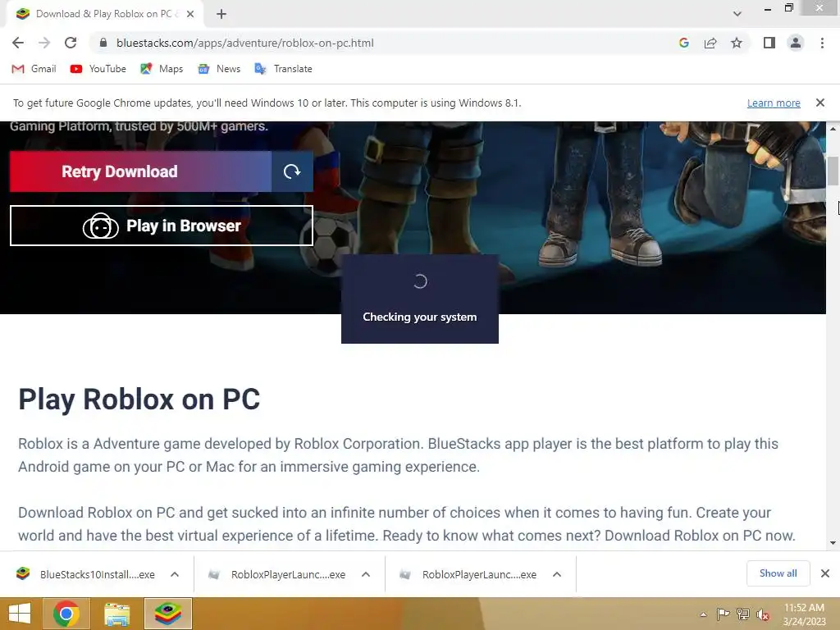The image size is (840, 630).
Task: Click Play in Browser button
Action: (x=162, y=226)
